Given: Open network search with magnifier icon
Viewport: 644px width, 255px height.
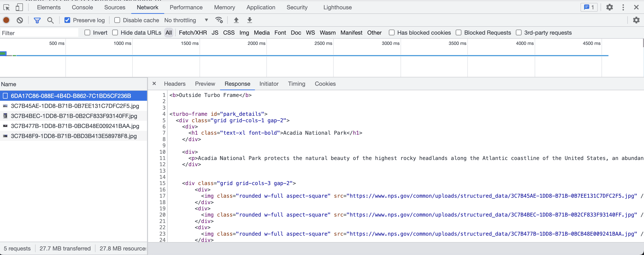Looking at the screenshot, I should (50, 20).
